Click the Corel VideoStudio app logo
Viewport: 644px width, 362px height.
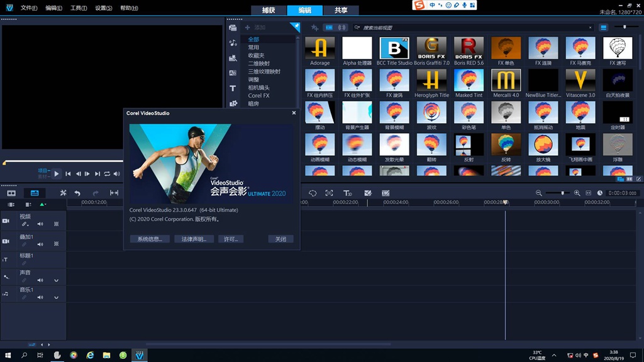click(9, 8)
